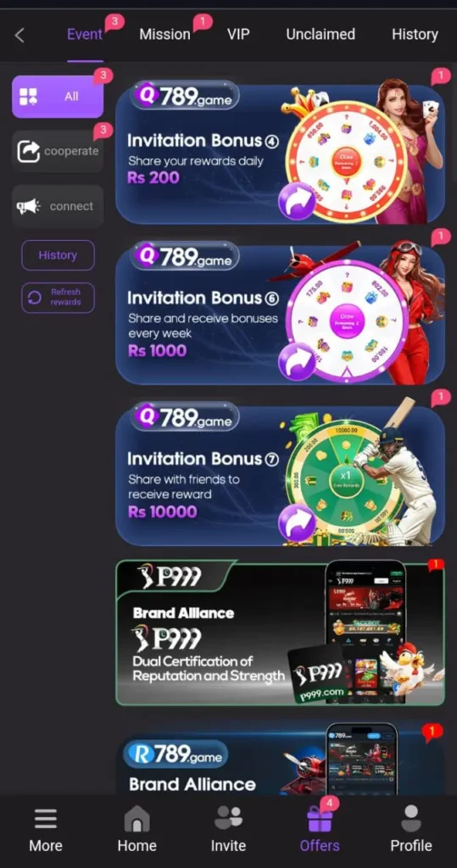This screenshot has width=457, height=868.
Task: Select the Offers gift icon
Action: pos(320,819)
